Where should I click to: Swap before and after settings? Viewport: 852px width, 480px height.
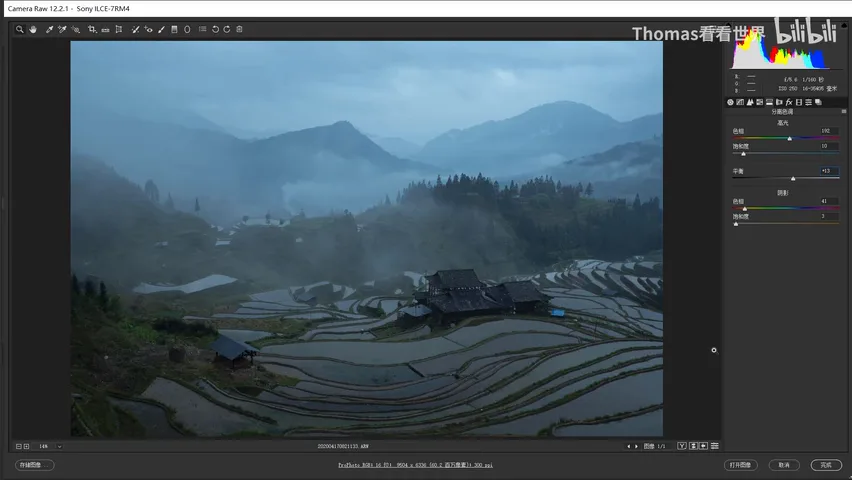(x=693, y=446)
